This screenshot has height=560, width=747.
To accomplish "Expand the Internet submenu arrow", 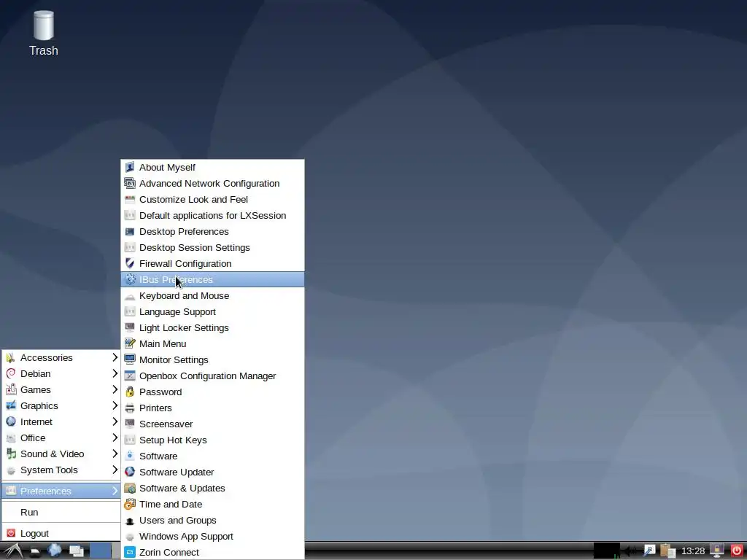I will pos(115,422).
